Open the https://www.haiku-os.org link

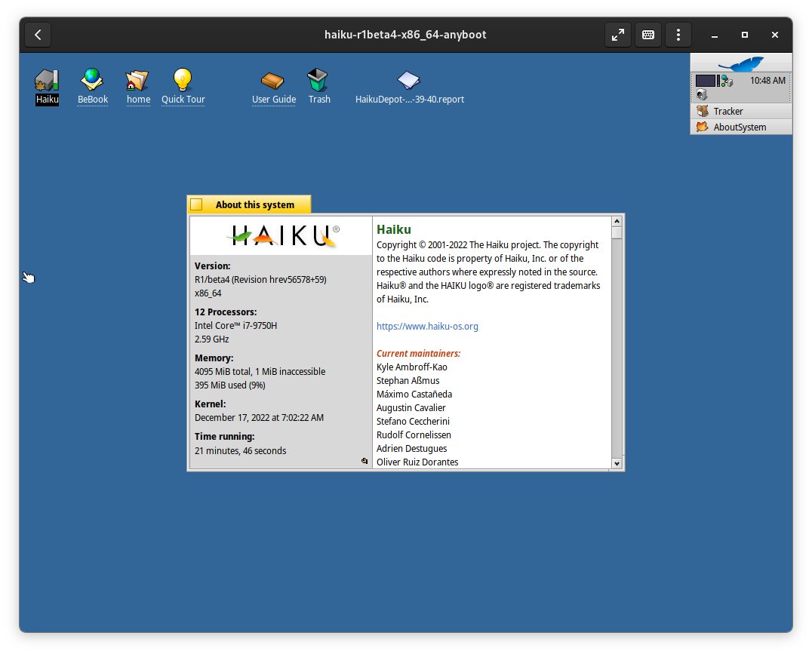pyautogui.click(x=427, y=326)
